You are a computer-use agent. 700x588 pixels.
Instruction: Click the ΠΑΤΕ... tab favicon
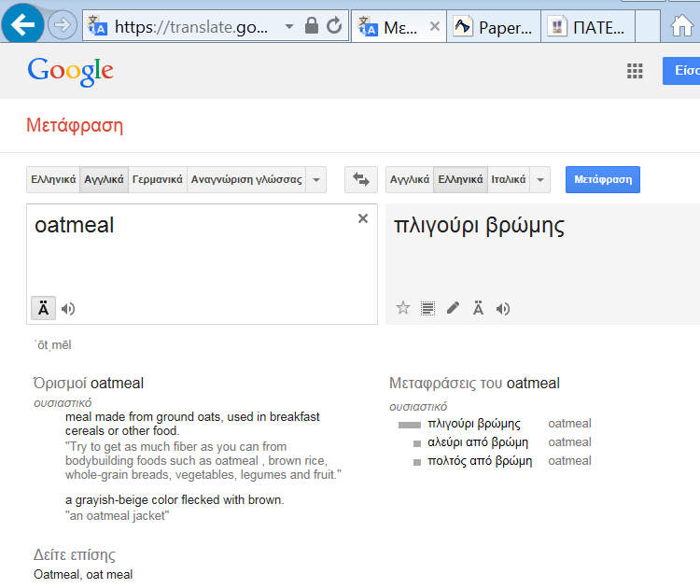point(556,26)
